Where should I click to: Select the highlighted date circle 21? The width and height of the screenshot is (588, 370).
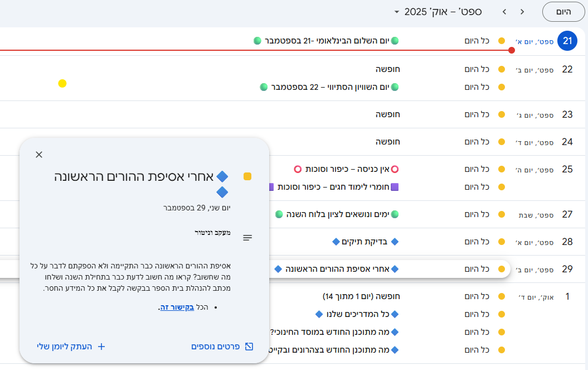point(567,41)
